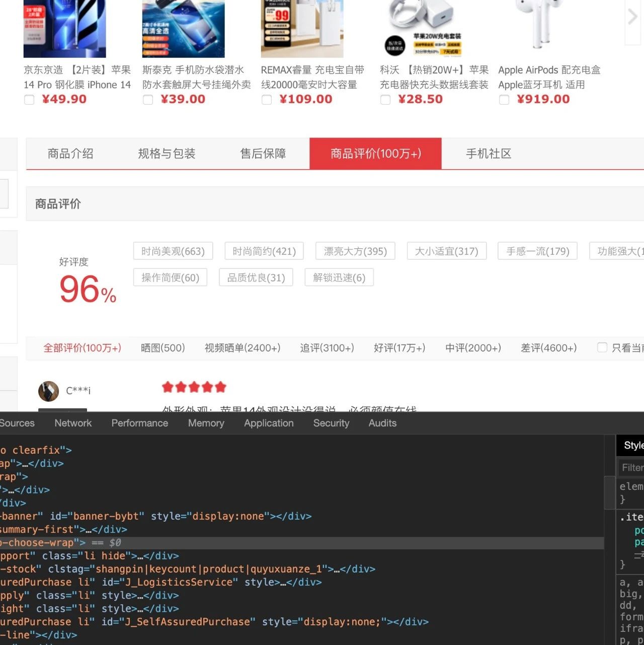Tick checkbox next to ¥919.00 AirPods
Image resolution: width=644 pixels, height=645 pixels.
pos(504,100)
